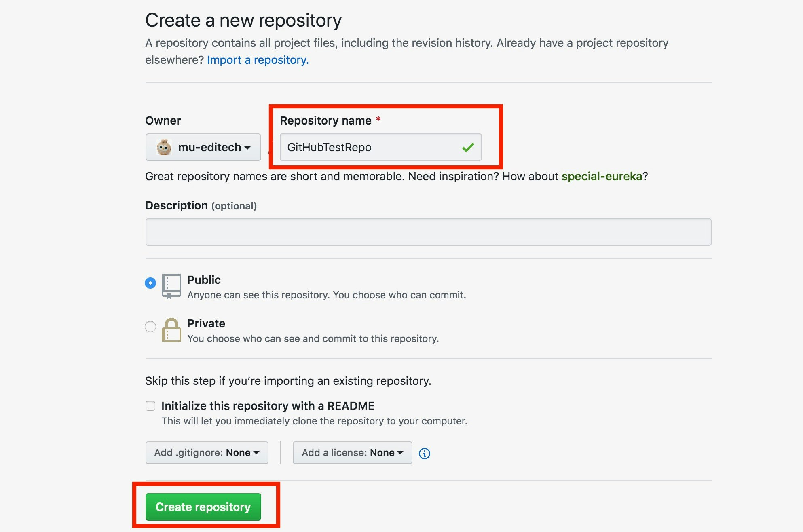Click the mu-editech owner avatar

click(164, 148)
